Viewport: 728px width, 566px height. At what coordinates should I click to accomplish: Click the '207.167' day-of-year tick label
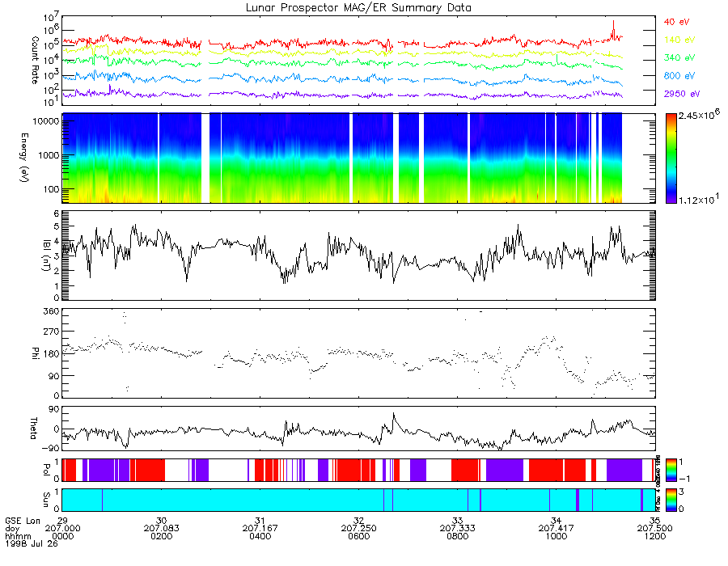click(x=260, y=529)
